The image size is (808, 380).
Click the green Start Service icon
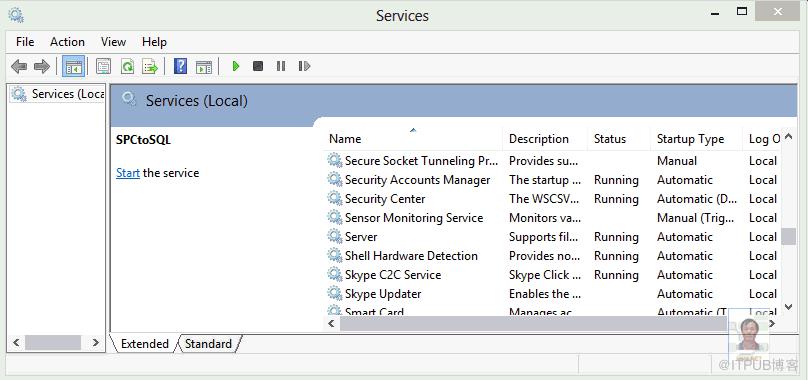click(236, 66)
